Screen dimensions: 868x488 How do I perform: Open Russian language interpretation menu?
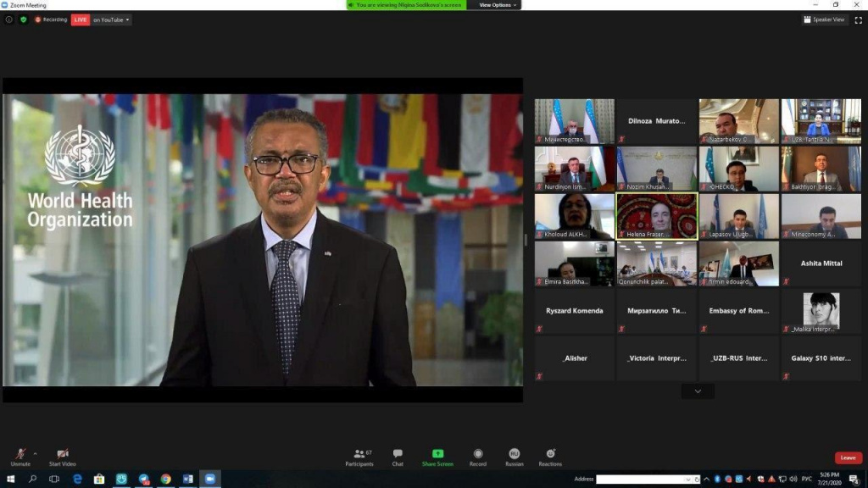click(x=514, y=454)
